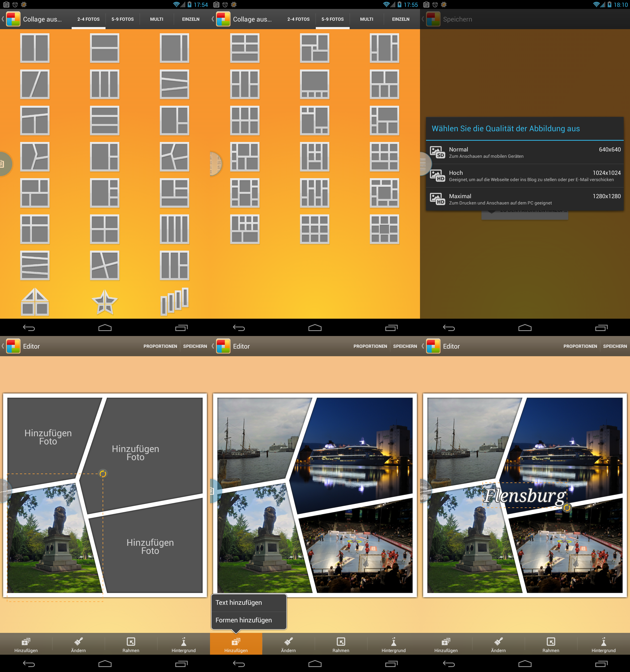
Task: Select the four equal squares grid layout
Action: tap(105, 229)
